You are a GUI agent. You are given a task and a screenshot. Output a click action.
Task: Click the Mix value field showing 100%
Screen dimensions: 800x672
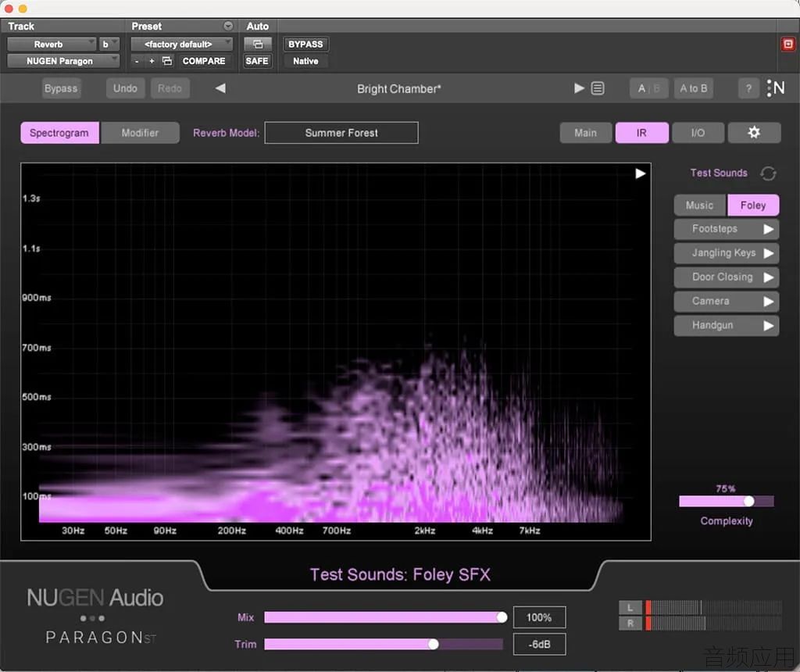pos(539,617)
